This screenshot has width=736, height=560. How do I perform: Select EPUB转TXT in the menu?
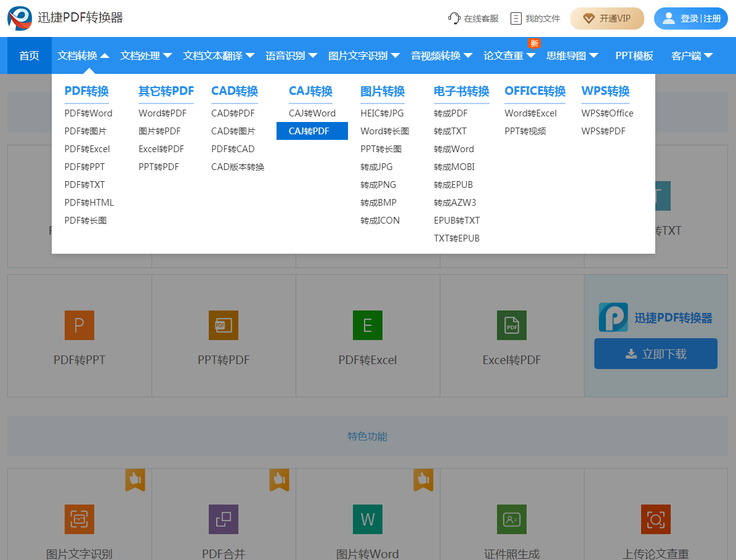tap(457, 220)
